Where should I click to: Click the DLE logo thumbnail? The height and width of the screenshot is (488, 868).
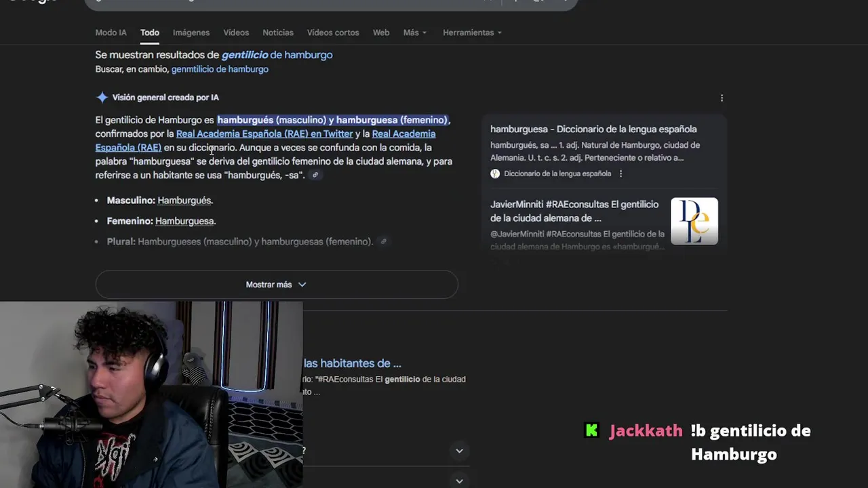(694, 221)
